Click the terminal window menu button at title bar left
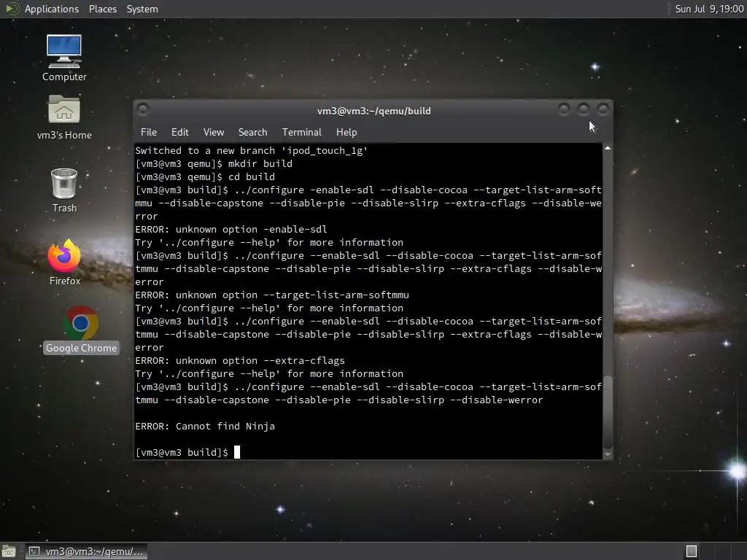This screenshot has width=747, height=560. coord(143,110)
